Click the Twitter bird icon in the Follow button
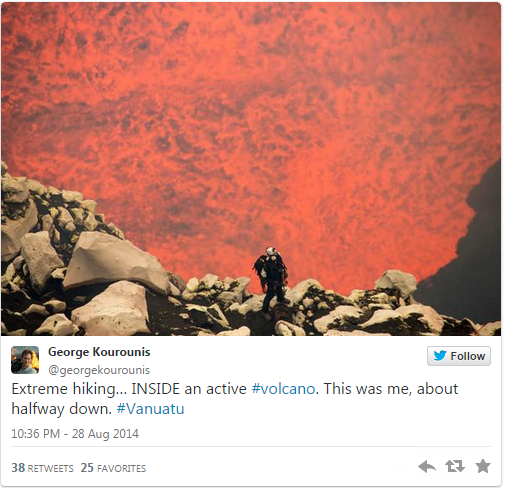The image size is (505, 488). [440, 356]
